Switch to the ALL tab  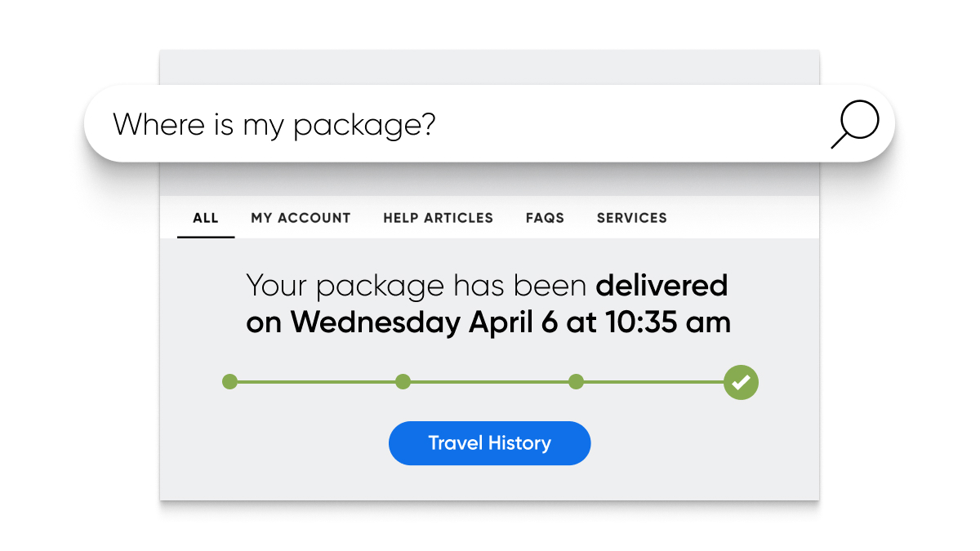(x=206, y=218)
